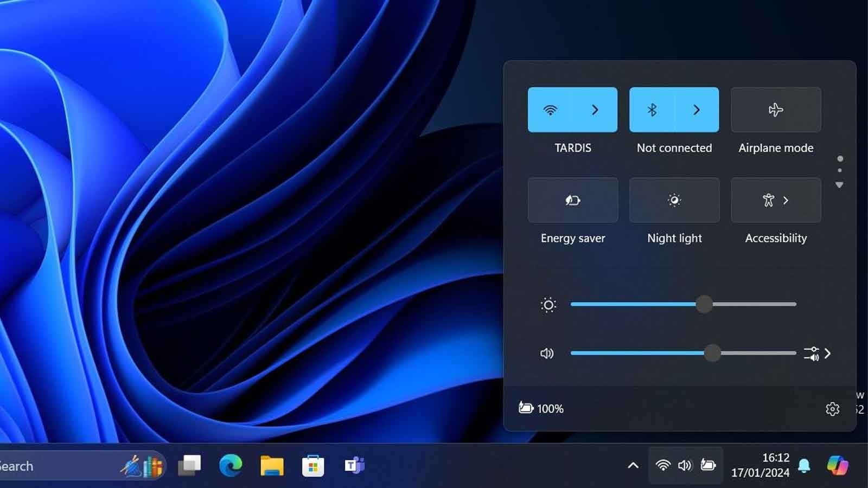Open Settings via the gear icon

point(833,409)
